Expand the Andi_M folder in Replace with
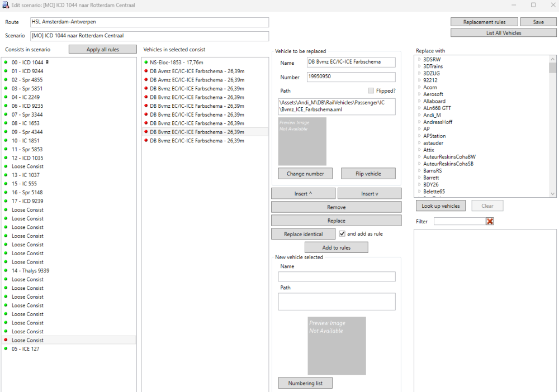This screenshot has height=392, width=559. pos(419,115)
